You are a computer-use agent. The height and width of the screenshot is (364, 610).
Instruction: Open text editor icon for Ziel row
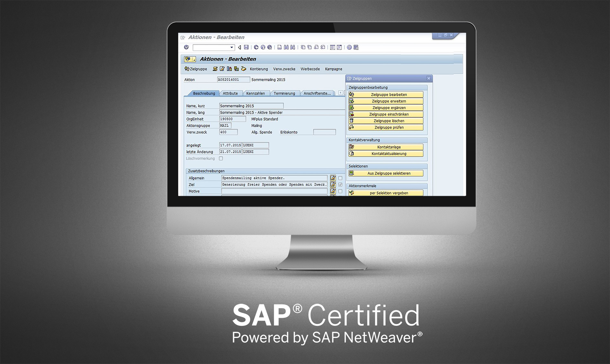(333, 185)
